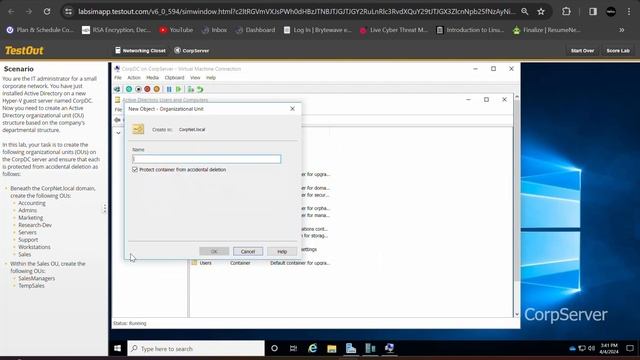
Task: Open browser side panel icon
Action: tap(593, 11)
